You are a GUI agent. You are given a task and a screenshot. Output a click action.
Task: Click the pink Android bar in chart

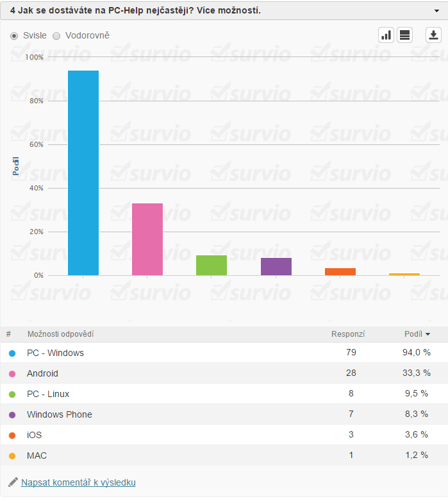147,239
